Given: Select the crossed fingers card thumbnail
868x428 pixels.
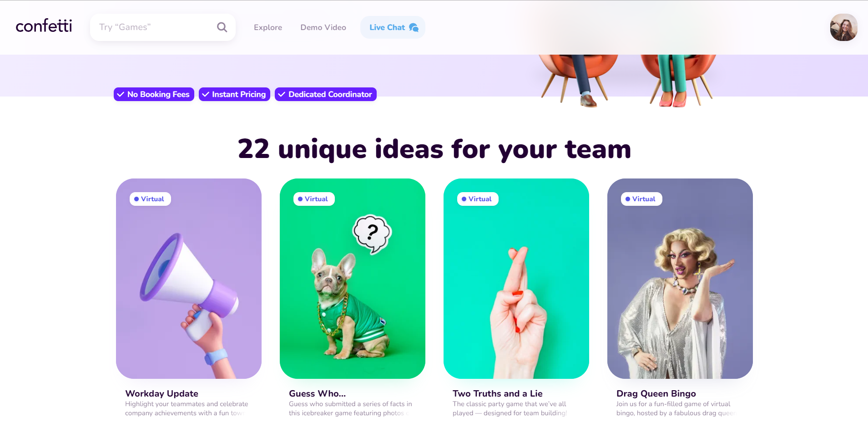Looking at the screenshot, I should click(x=516, y=279).
